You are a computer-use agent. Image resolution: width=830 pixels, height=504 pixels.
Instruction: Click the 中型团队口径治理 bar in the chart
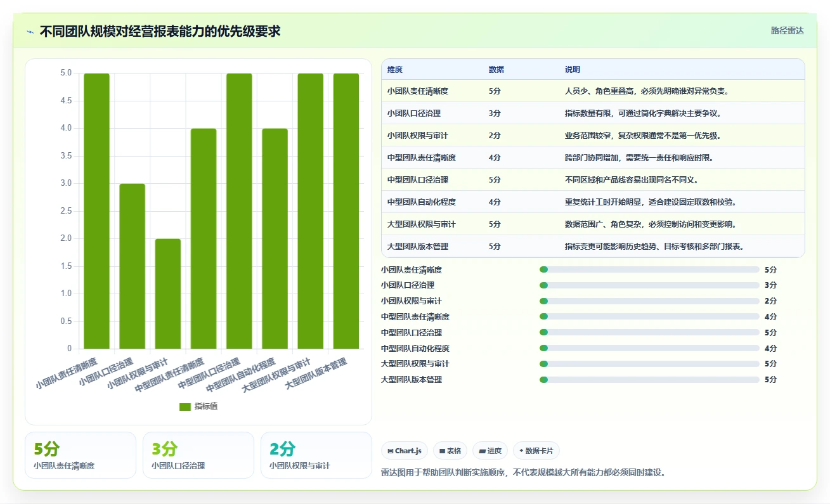pyautogui.click(x=239, y=211)
